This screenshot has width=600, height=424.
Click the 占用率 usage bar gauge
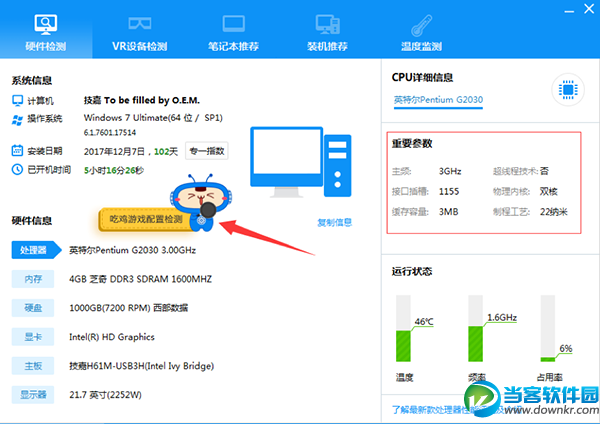[548, 328]
